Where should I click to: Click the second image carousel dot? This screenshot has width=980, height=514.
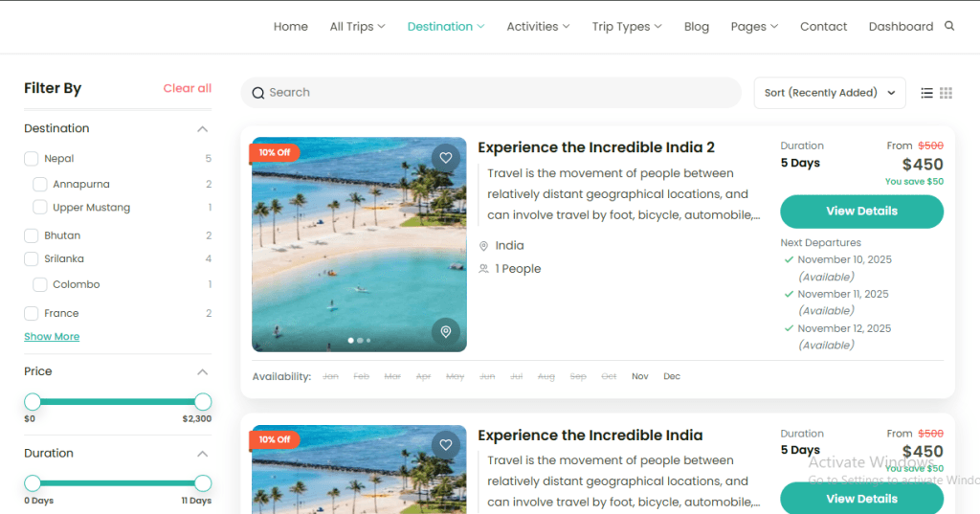(360, 340)
